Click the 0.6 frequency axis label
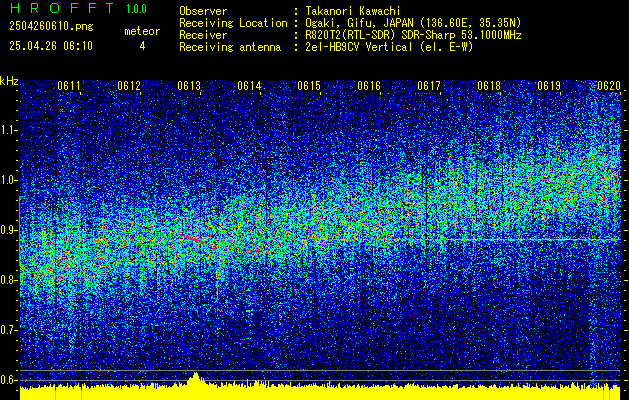 click(x=9, y=380)
